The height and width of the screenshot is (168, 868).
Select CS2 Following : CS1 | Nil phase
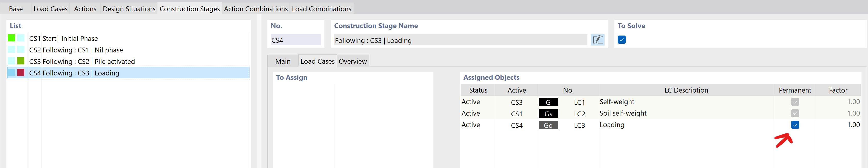tap(76, 50)
